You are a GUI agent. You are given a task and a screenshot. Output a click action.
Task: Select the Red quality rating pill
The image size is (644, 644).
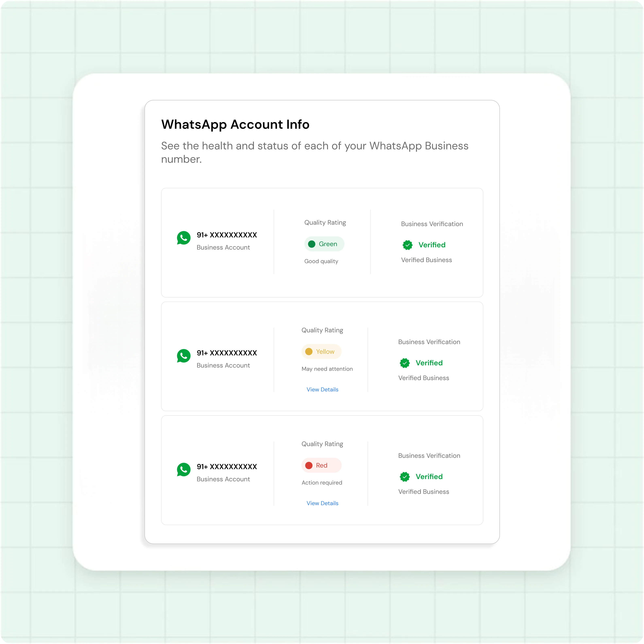coord(321,465)
